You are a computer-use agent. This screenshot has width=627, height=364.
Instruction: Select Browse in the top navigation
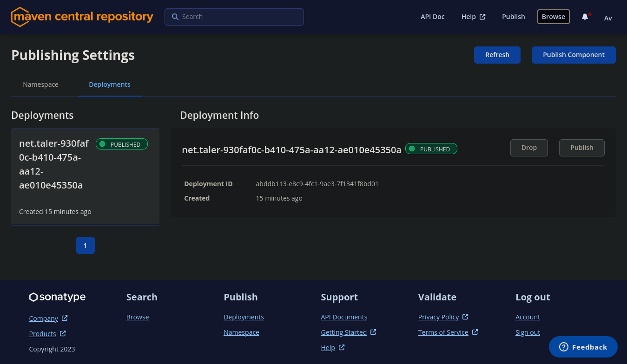tap(554, 17)
